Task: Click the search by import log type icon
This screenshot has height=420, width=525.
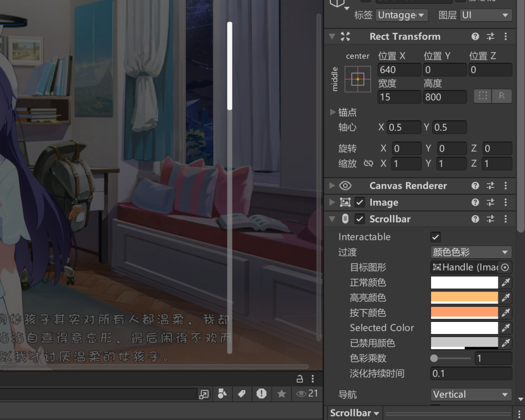Action: pos(262,394)
